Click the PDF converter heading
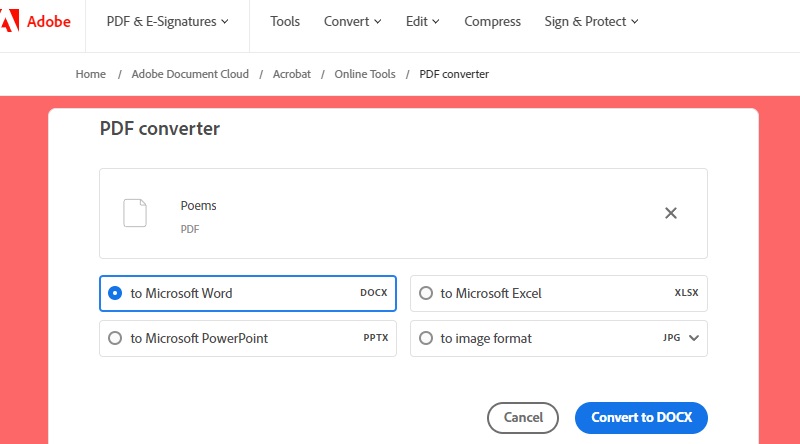Image resolution: width=800 pixels, height=444 pixels. point(160,129)
